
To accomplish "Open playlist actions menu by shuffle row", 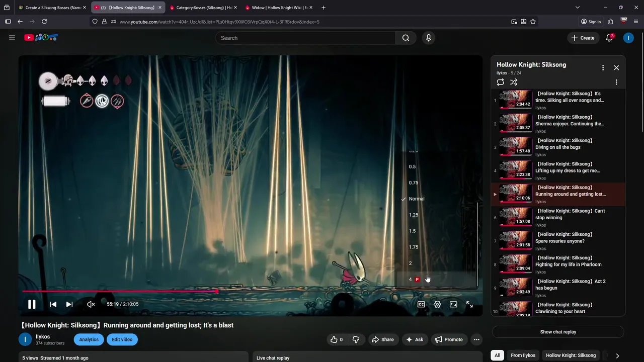I will pos(616,82).
